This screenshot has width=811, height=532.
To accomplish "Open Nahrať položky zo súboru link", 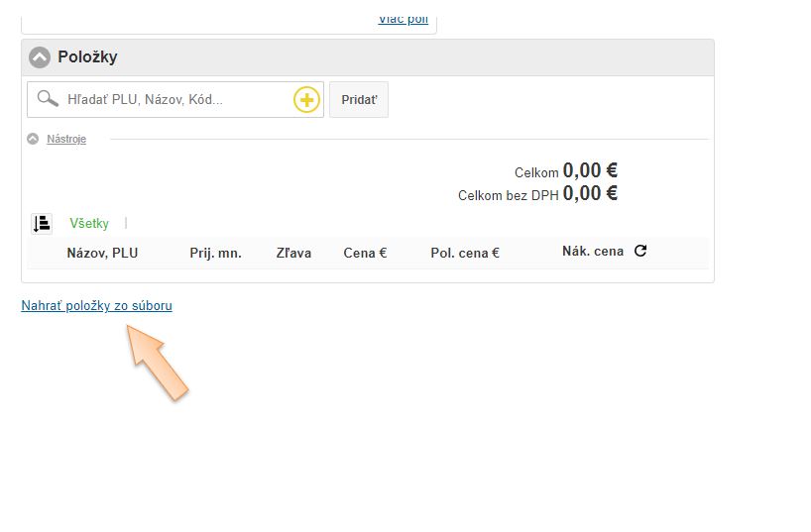I will tap(96, 306).
